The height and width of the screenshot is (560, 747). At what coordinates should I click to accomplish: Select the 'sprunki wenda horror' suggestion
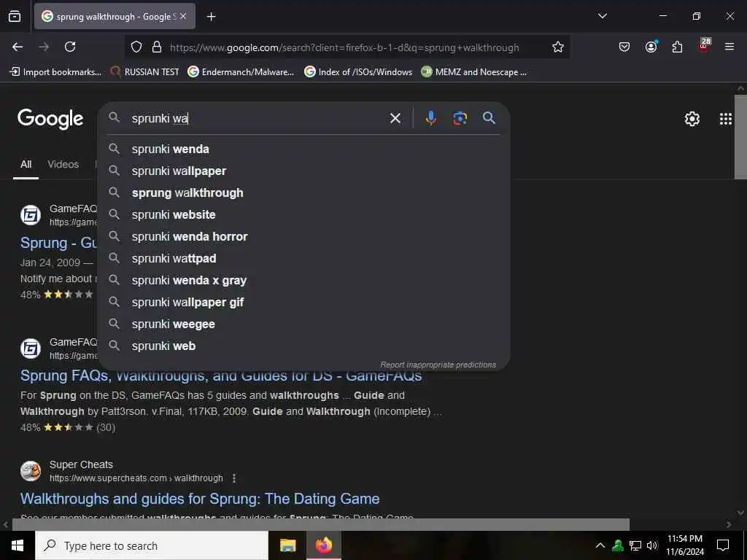[x=304, y=237]
